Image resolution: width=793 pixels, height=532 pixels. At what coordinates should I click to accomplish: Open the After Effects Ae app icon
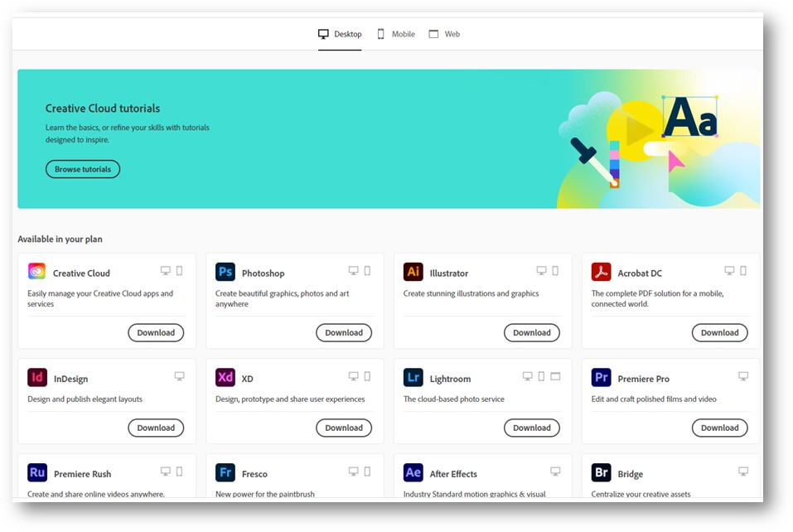coord(413,472)
